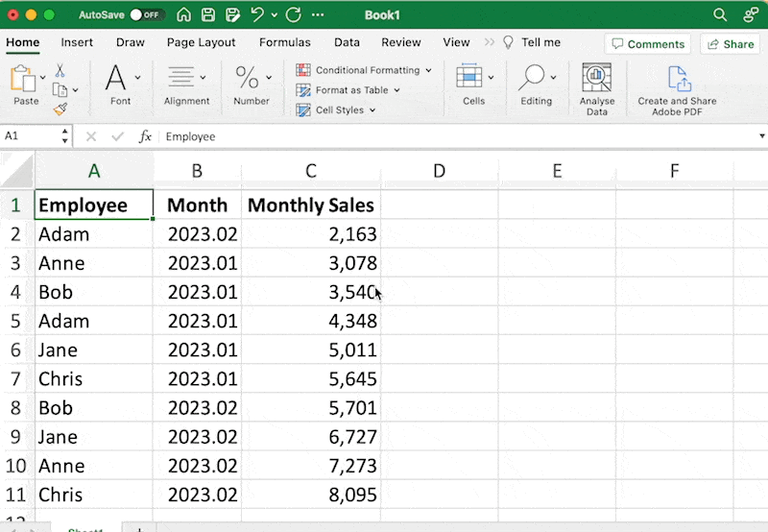Click the Chris cell in row 7
The width and height of the screenshot is (768, 532).
tap(94, 378)
